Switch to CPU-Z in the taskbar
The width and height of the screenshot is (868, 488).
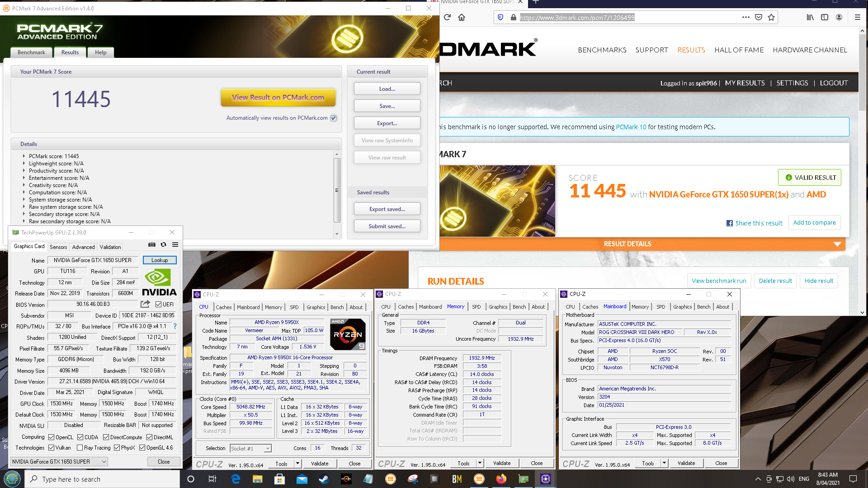pos(546,479)
